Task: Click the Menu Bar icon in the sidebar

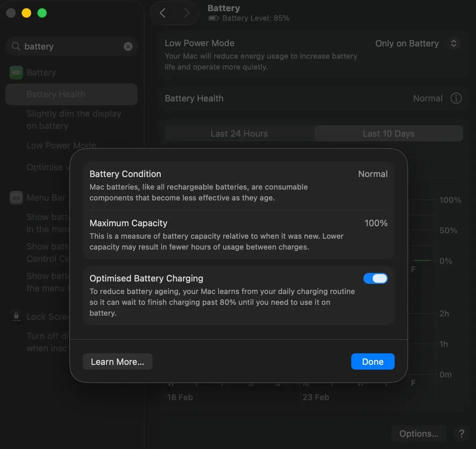Action: point(16,198)
